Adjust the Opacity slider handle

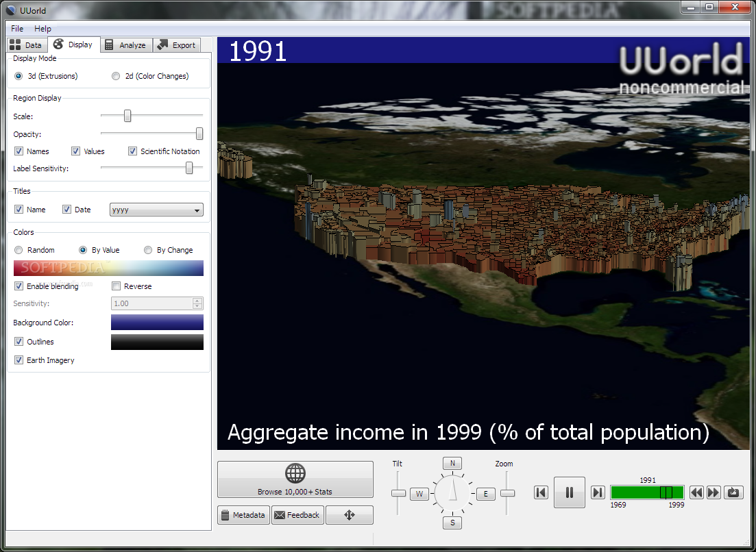point(199,134)
